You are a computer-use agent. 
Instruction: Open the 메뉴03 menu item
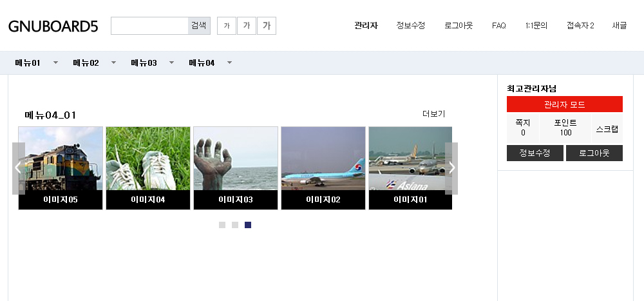[144, 63]
